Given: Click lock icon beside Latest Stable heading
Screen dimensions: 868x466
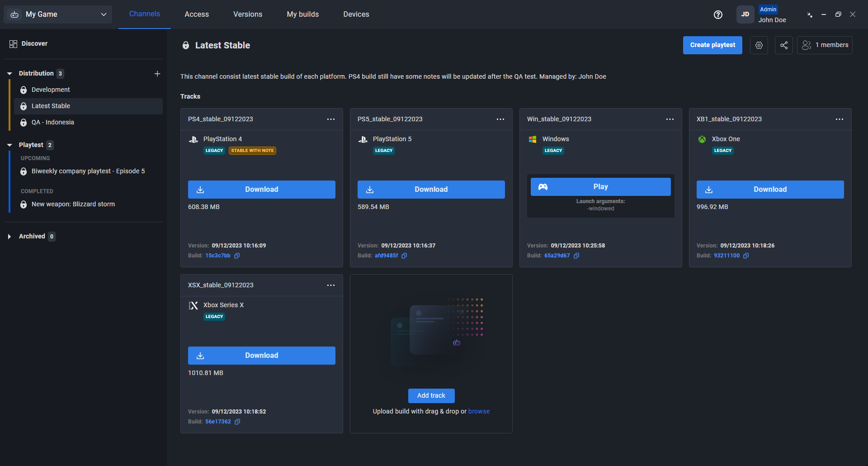Looking at the screenshot, I should (x=186, y=45).
